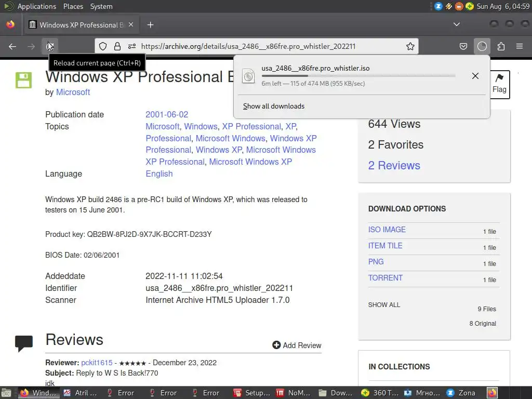Switch to NoM... taskbar window
The image size is (532, 399).
point(294,393)
